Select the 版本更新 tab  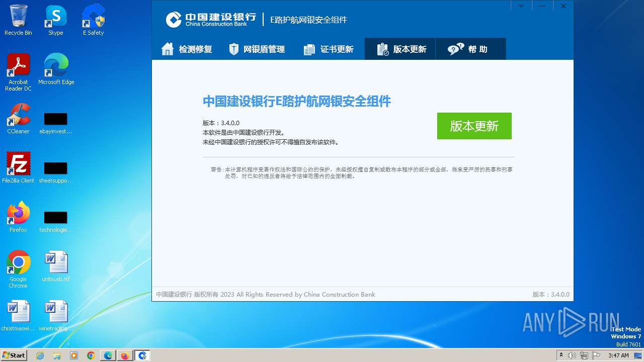click(x=400, y=49)
